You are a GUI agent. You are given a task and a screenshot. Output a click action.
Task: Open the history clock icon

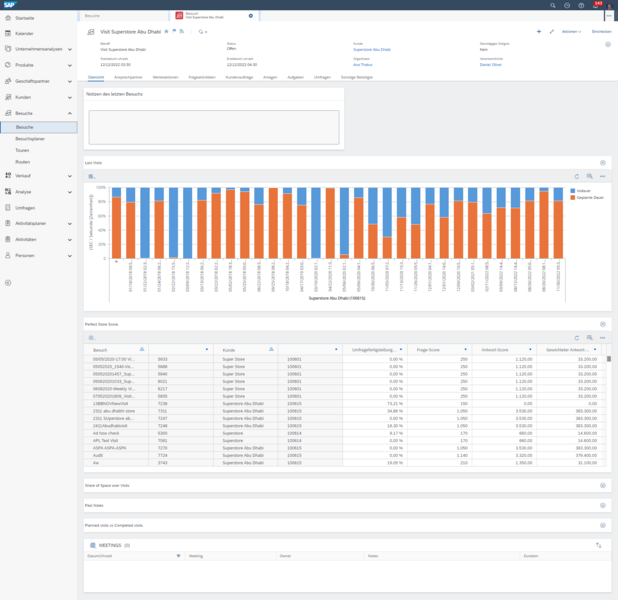click(x=567, y=5)
